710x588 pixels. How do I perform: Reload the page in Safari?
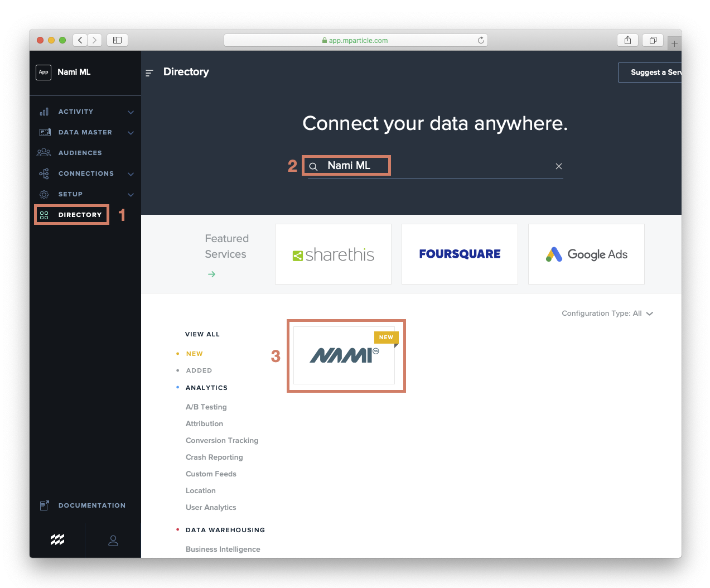click(x=481, y=40)
